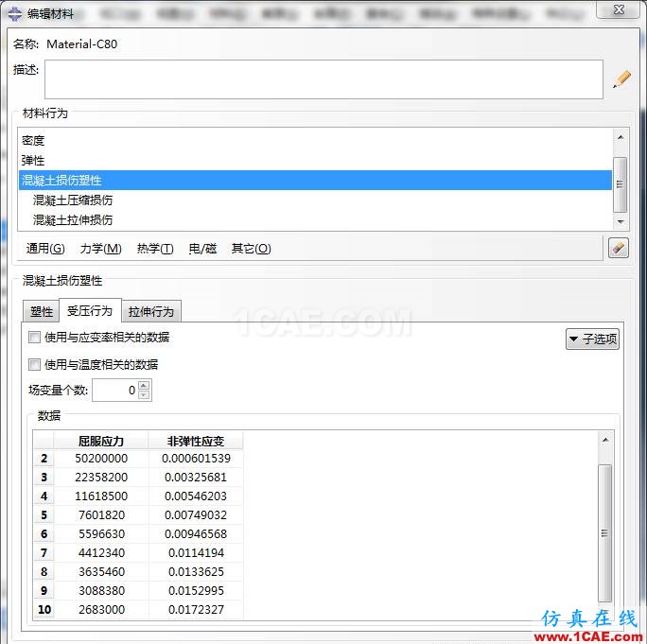Increase 场变量个数 with up arrow
Screen dimensions: 647x644
[x=144, y=385]
